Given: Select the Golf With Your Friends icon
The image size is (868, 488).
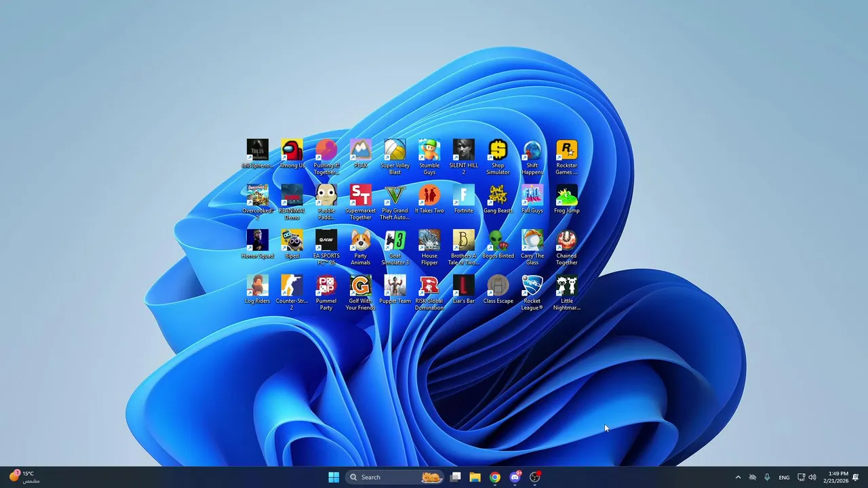Looking at the screenshot, I should [360, 293].
